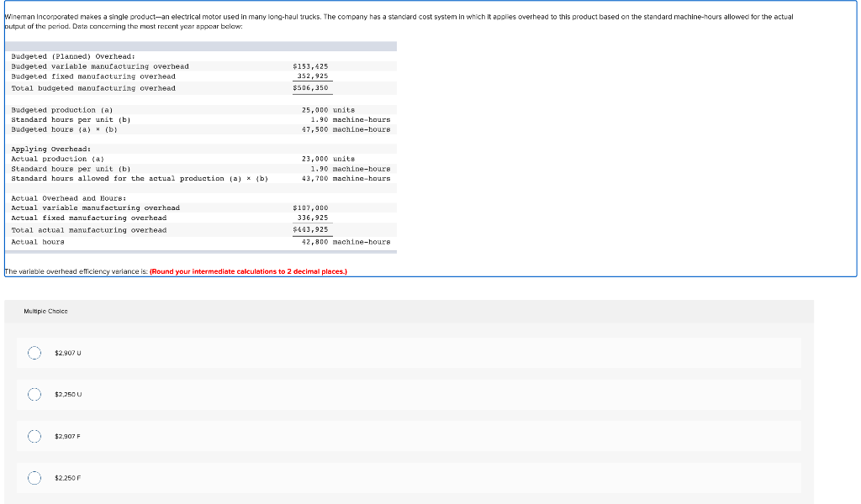
Task: Click the 25,000 units budgeted production value
Action: pos(329,110)
